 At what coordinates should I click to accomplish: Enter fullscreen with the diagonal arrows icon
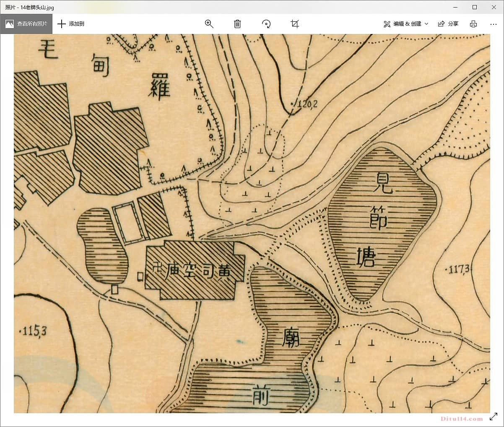(x=494, y=417)
